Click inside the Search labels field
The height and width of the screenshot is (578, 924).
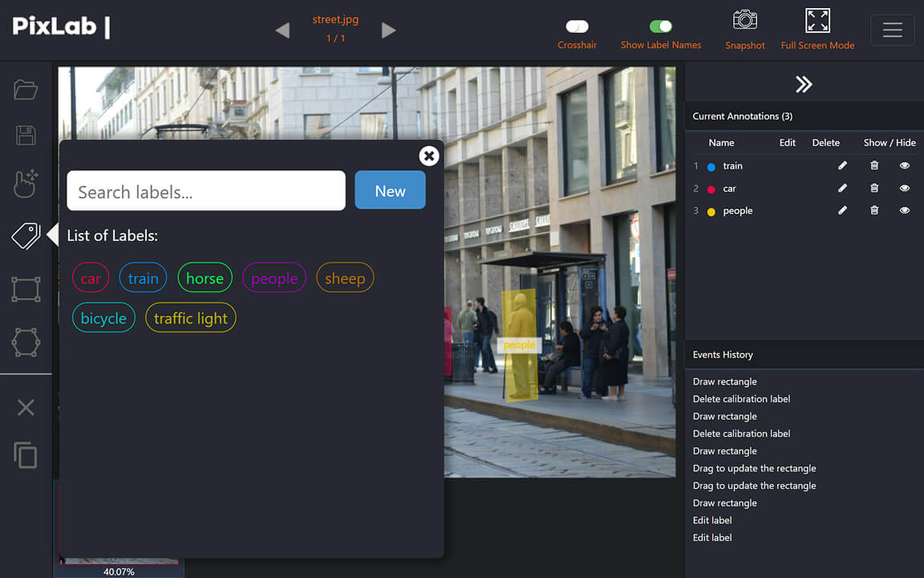(x=206, y=191)
